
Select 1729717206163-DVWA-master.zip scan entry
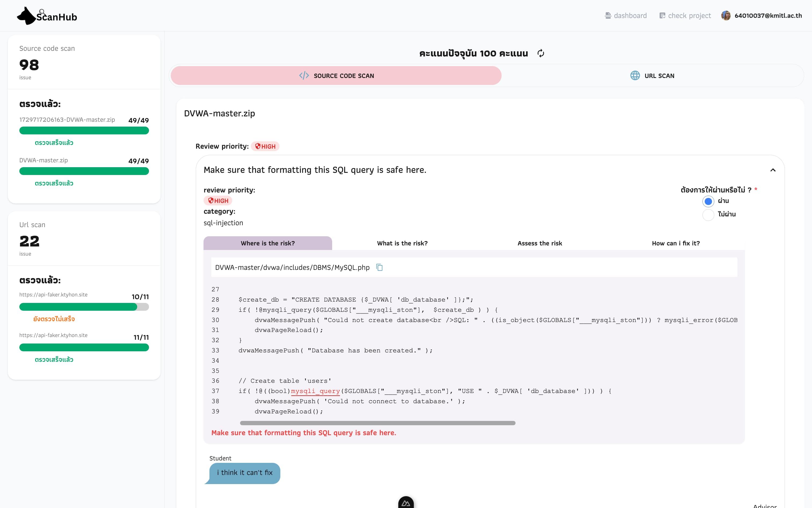coord(67,120)
